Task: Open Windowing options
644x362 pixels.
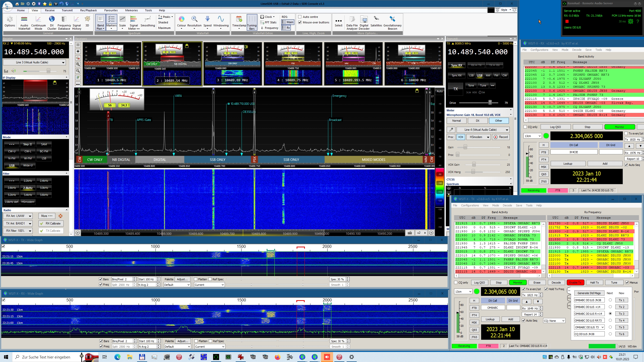Action: 221,23
